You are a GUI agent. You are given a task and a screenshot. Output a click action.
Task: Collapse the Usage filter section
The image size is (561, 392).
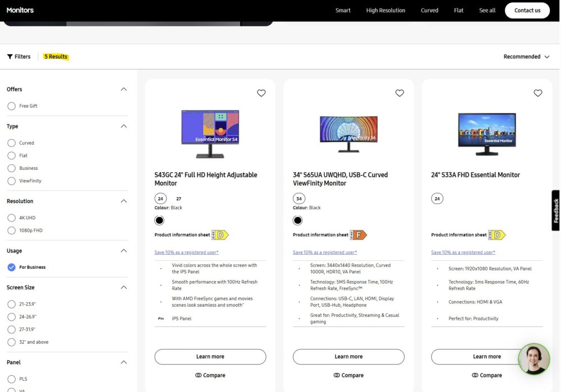pos(124,251)
